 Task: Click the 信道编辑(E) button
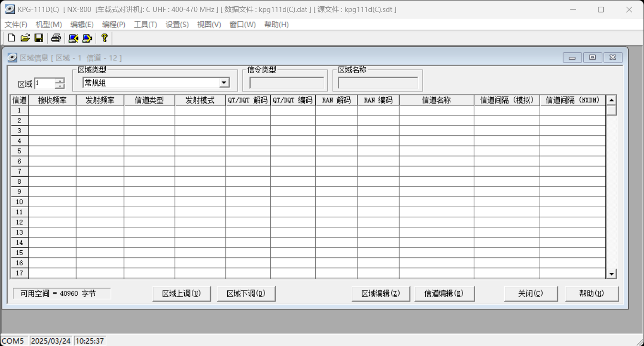[x=444, y=293]
